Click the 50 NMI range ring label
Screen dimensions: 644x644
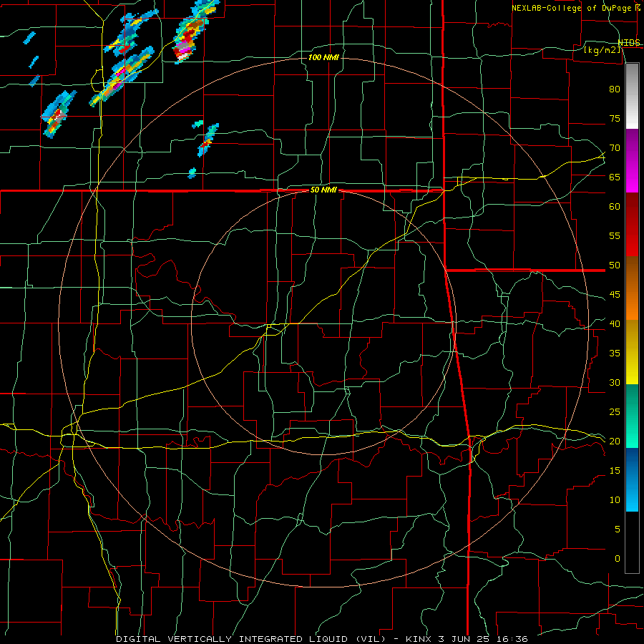pyautogui.click(x=323, y=190)
